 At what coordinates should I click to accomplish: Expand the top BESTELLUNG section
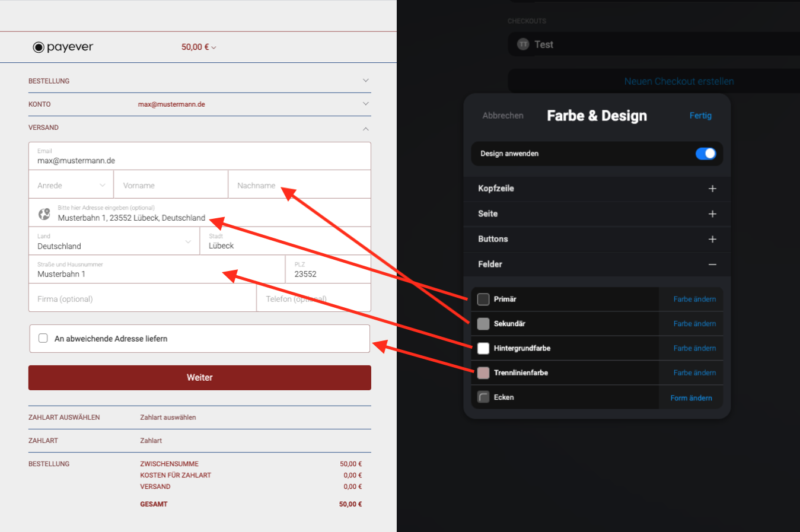[200, 81]
